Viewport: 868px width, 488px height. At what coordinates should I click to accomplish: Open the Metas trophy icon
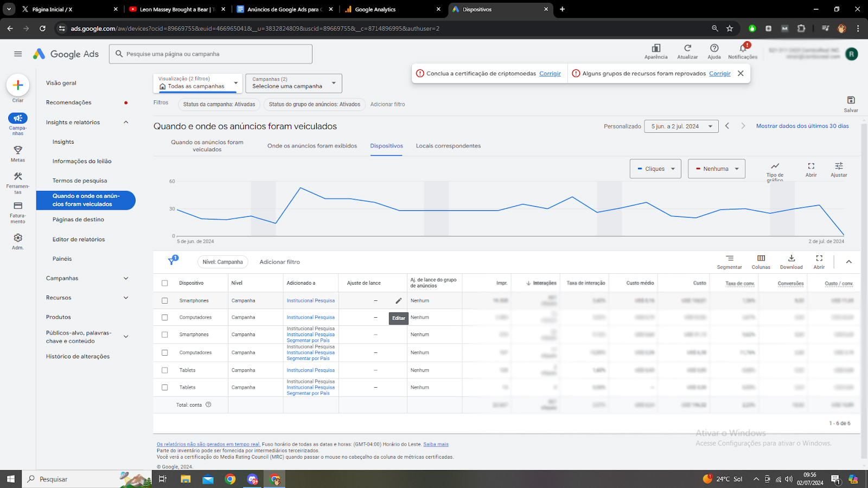(18, 150)
